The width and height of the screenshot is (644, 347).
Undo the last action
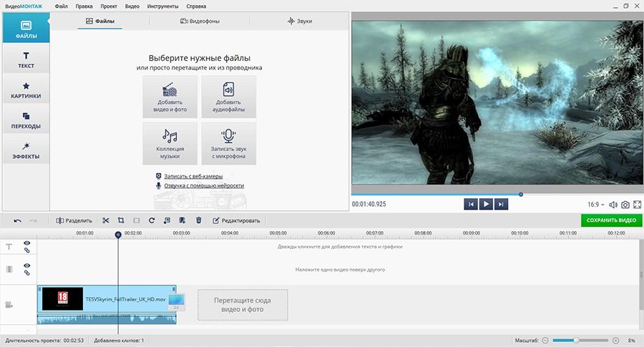(17, 220)
